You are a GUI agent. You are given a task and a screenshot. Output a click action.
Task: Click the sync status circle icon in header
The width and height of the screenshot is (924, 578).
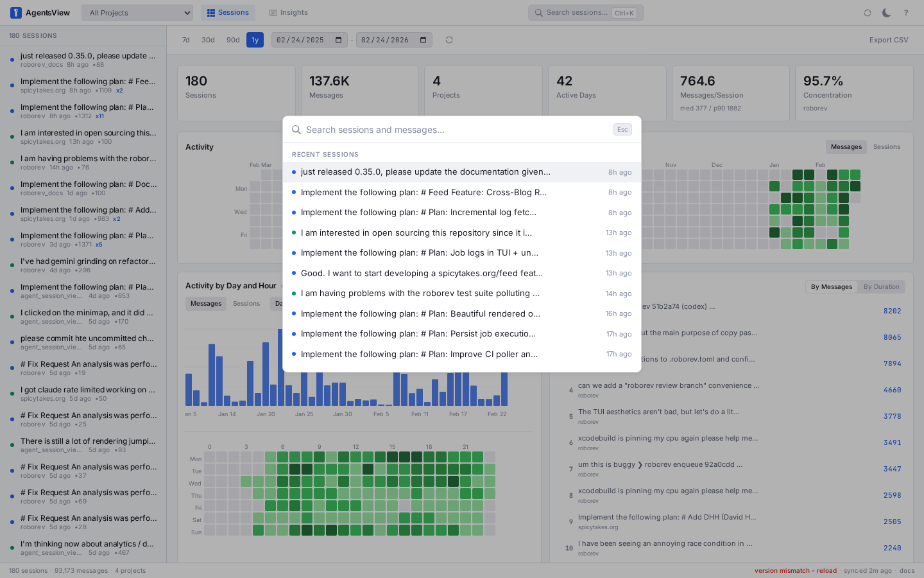868,13
